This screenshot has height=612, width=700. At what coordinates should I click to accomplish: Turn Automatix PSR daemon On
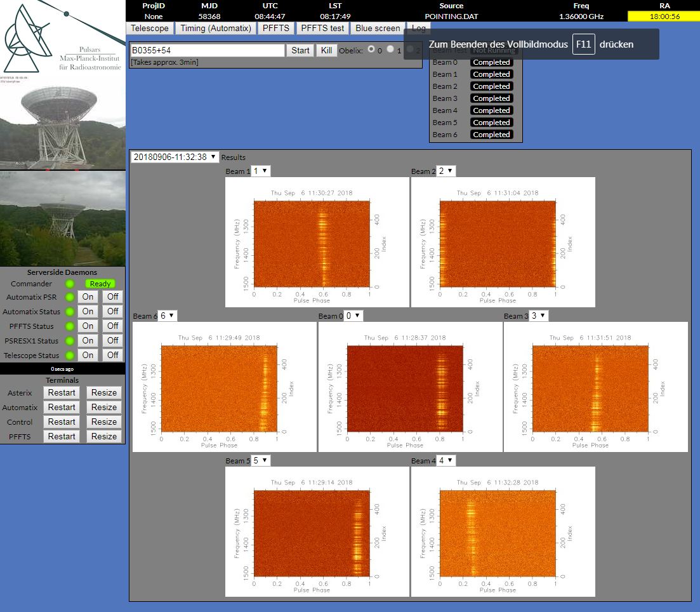coord(88,296)
